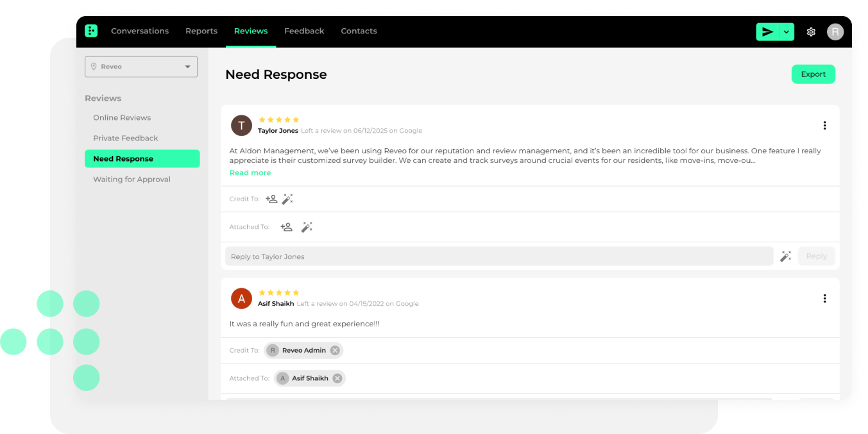Click magic wand beside Attached To

click(x=307, y=227)
